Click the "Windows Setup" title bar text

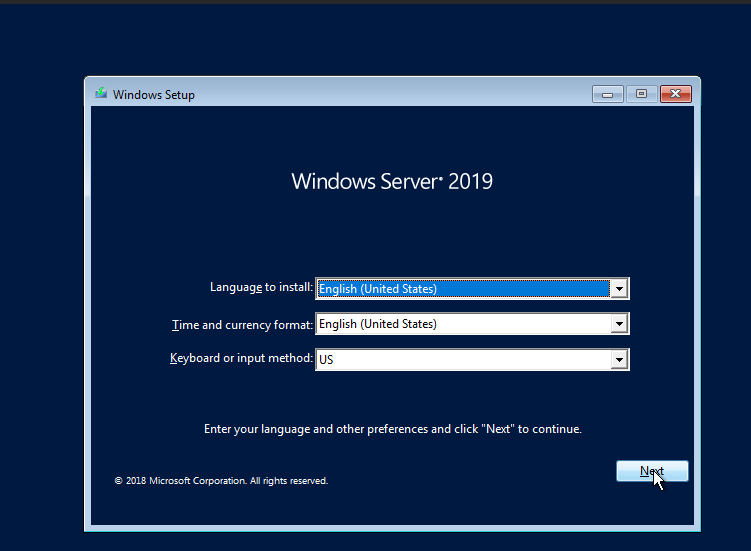point(154,95)
